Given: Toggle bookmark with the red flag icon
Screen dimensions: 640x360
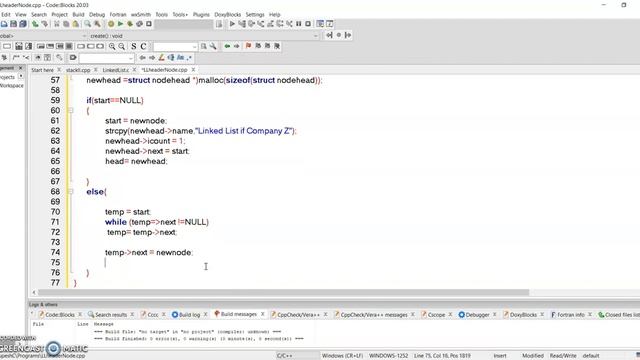Looking at the screenshot, I should tap(248, 46).
